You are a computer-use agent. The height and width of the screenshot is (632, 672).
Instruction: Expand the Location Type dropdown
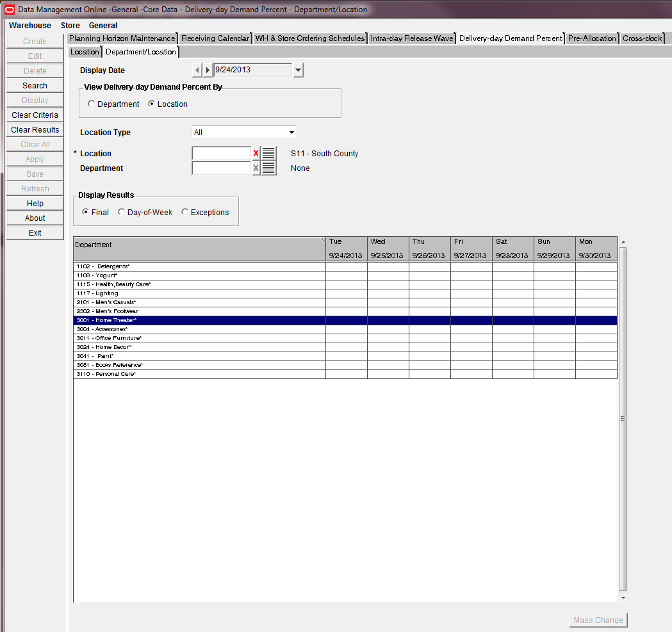click(291, 133)
